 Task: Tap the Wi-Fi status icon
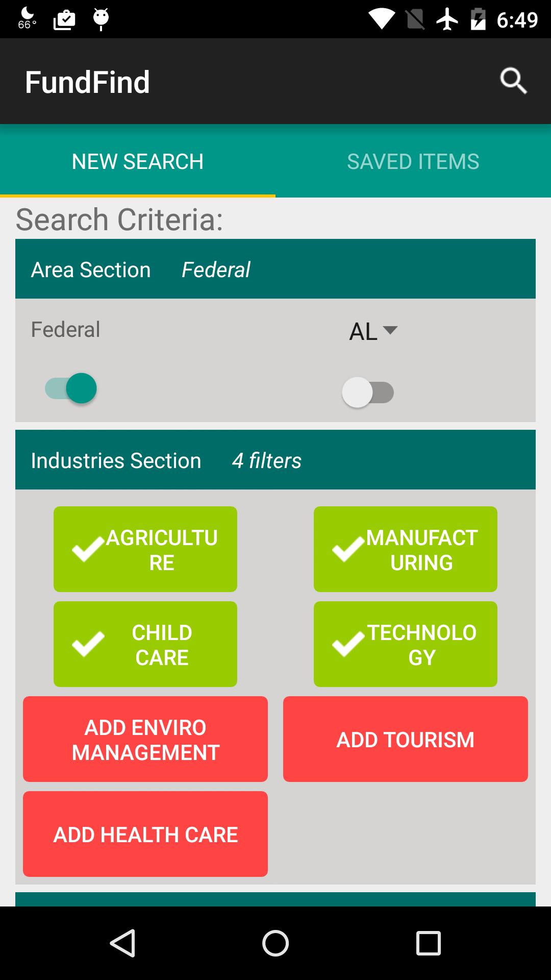[x=381, y=20]
